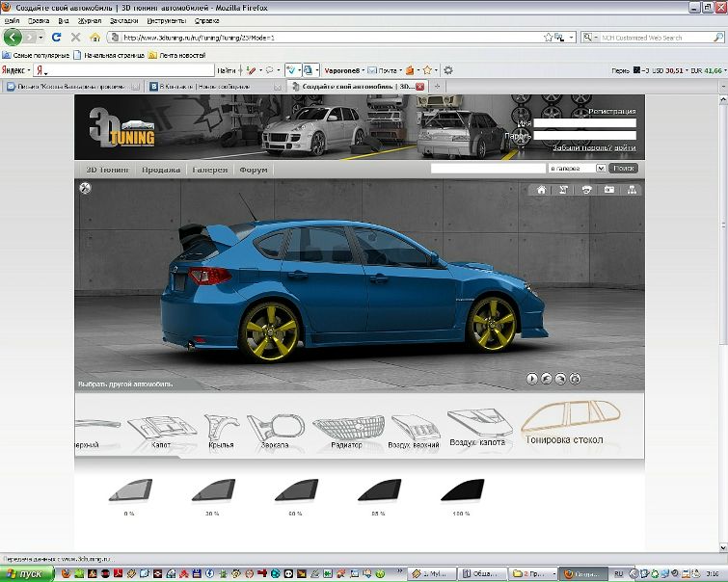Open the 'Самые популярные' bookmark
Screen dimensions: 728x582
tap(36, 55)
